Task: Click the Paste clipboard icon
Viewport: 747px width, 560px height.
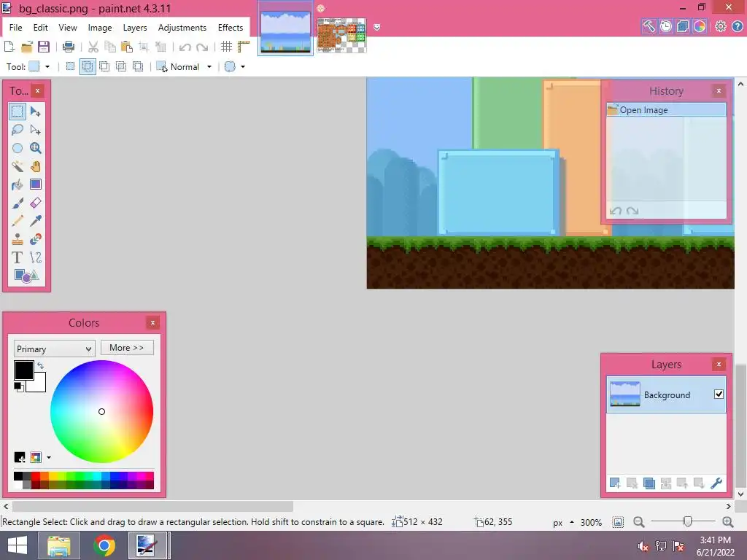Action: pos(127,47)
